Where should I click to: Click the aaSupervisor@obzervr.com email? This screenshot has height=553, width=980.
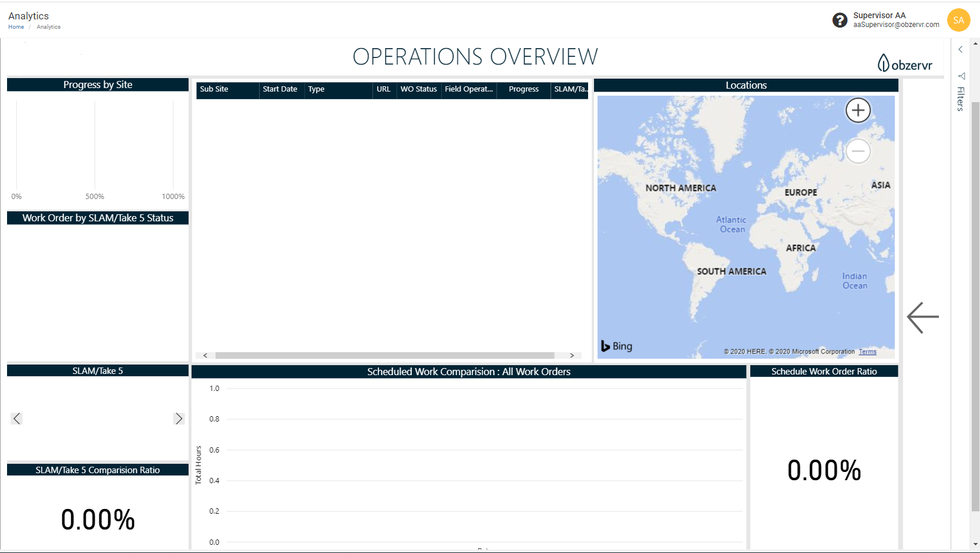point(896,25)
